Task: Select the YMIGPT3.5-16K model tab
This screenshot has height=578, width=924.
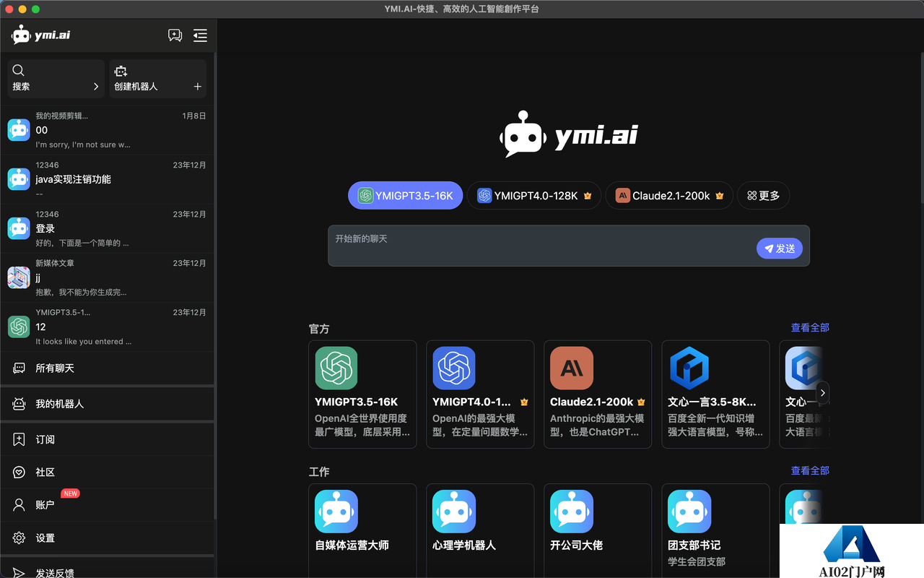Action: pos(405,195)
